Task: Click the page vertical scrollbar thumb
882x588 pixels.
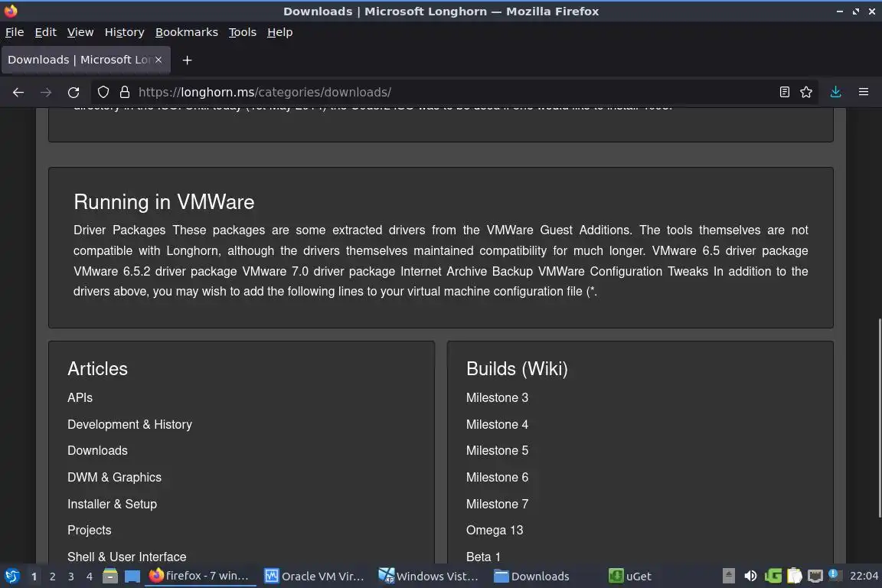Action: [x=879, y=418]
